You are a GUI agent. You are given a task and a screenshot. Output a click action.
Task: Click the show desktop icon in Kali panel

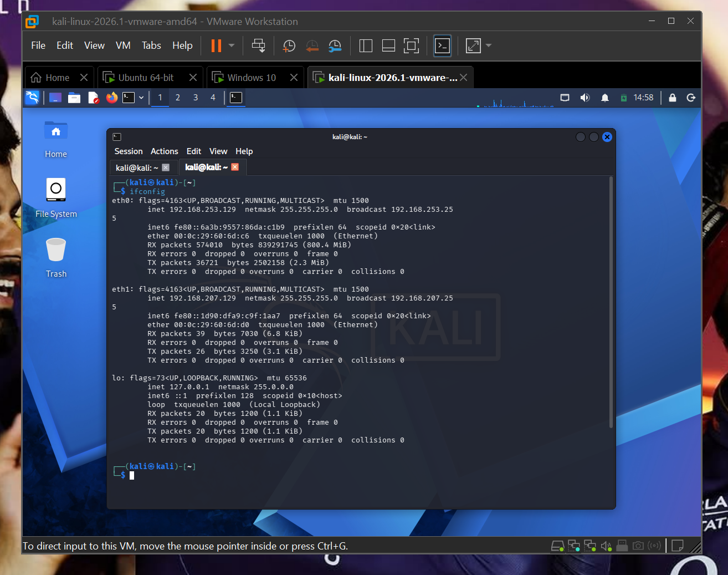pyautogui.click(x=55, y=98)
